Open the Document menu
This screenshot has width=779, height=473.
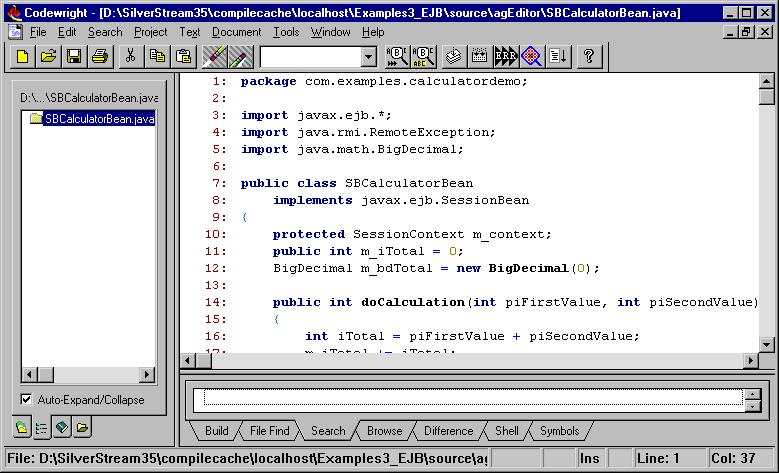[236, 32]
